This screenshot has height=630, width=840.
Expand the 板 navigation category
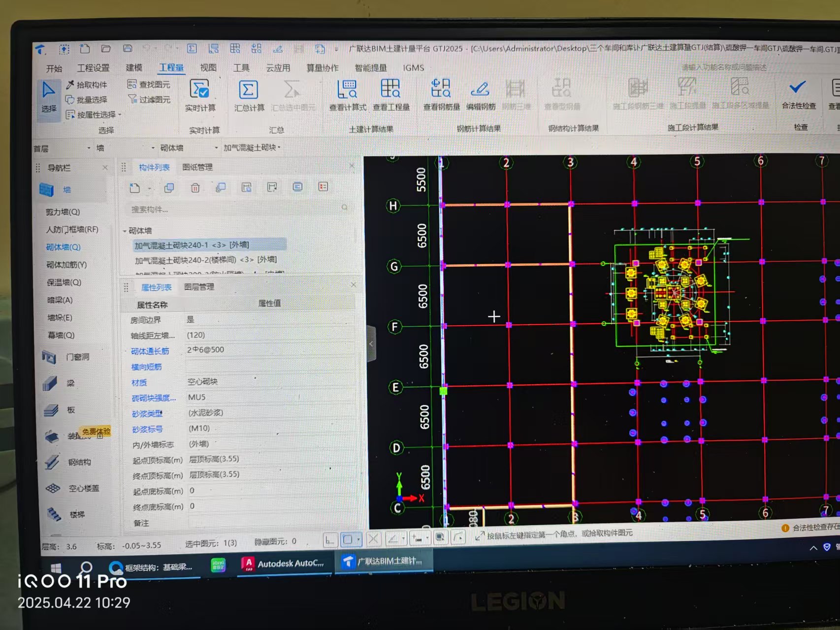71,410
